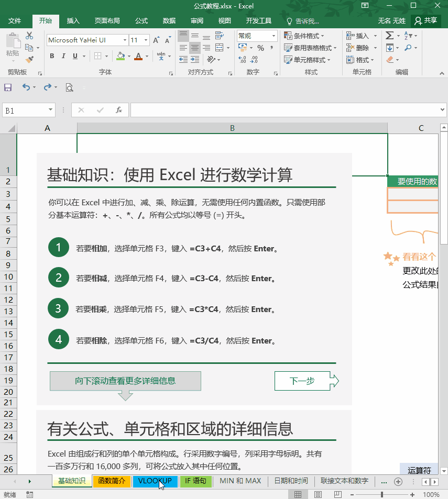Click 向下滚动查看更多详细信息 button
The image size is (448, 499).
click(125, 381)
